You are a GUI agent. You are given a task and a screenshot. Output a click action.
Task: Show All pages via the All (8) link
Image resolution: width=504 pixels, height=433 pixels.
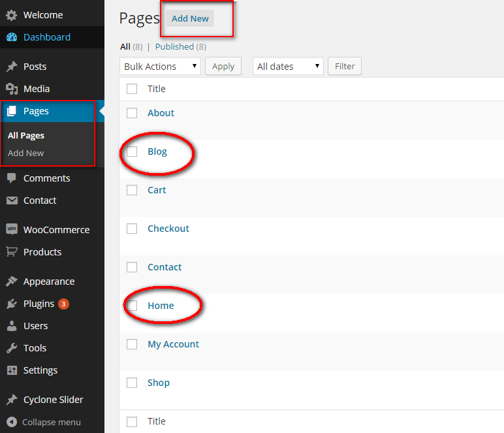coord(131,47)
